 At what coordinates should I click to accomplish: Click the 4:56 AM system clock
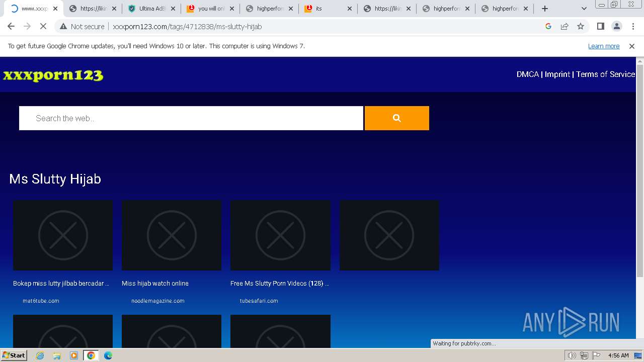pos(618,355)
